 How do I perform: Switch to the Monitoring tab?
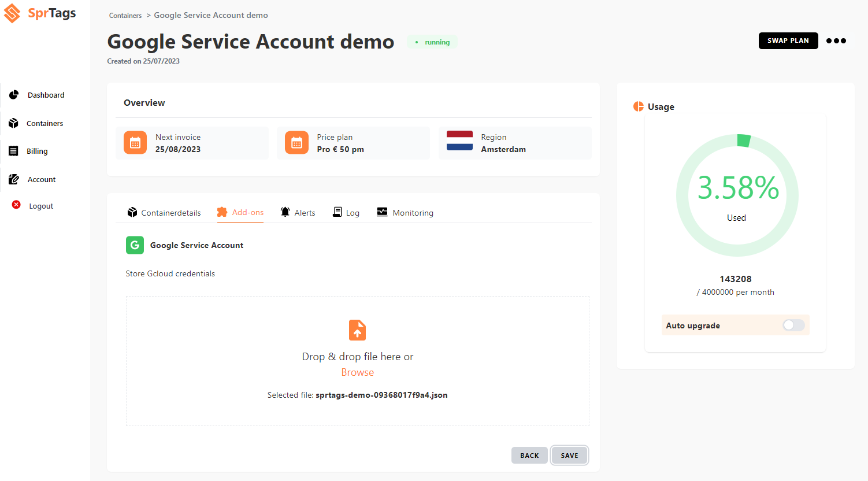click(x=405, y=213)
